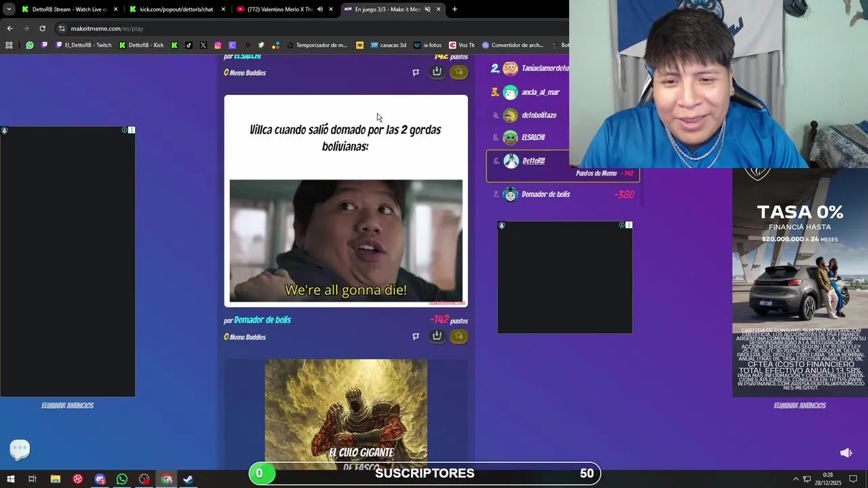
Task: View site information icon in address bar
Action: [x=62, y=28]
